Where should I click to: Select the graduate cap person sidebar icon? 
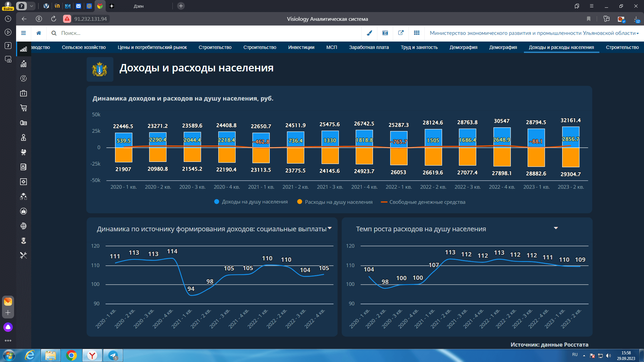(x=23, y=241)
